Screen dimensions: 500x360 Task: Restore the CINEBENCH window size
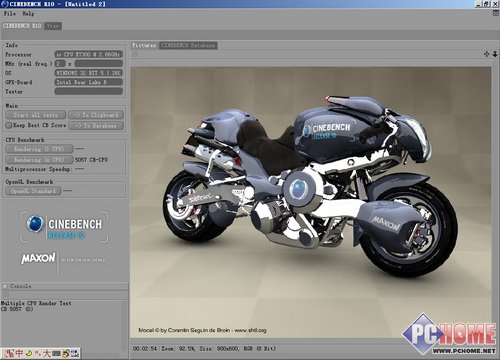(487, 4)
